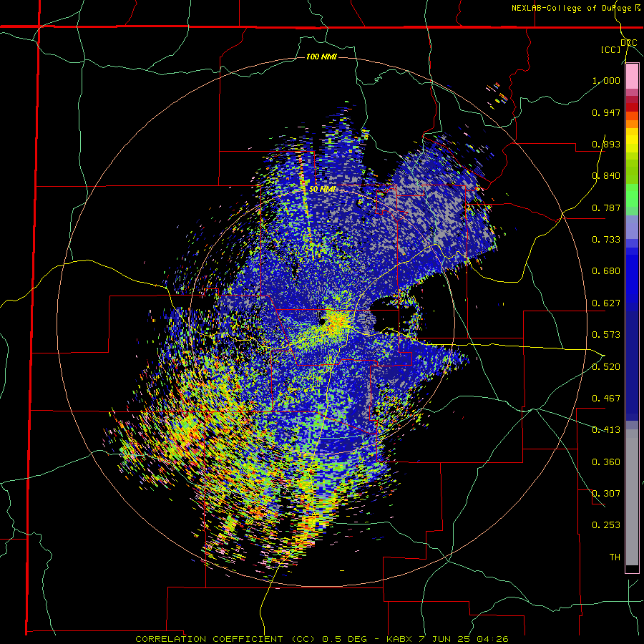Click the gray lower segment of color bar
This screenshot has width=644, height=644.
[632, 497]
